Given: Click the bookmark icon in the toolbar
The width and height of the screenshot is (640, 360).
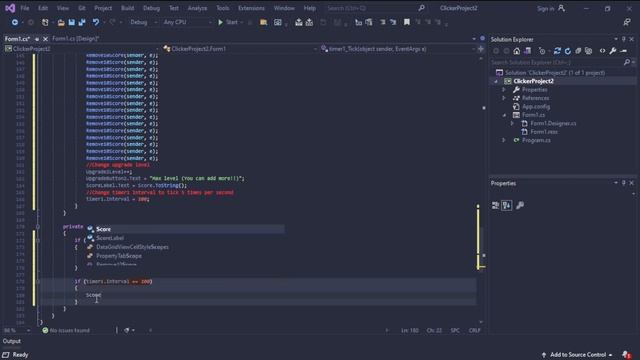Looking at the screenshot, I should (407, 22).
